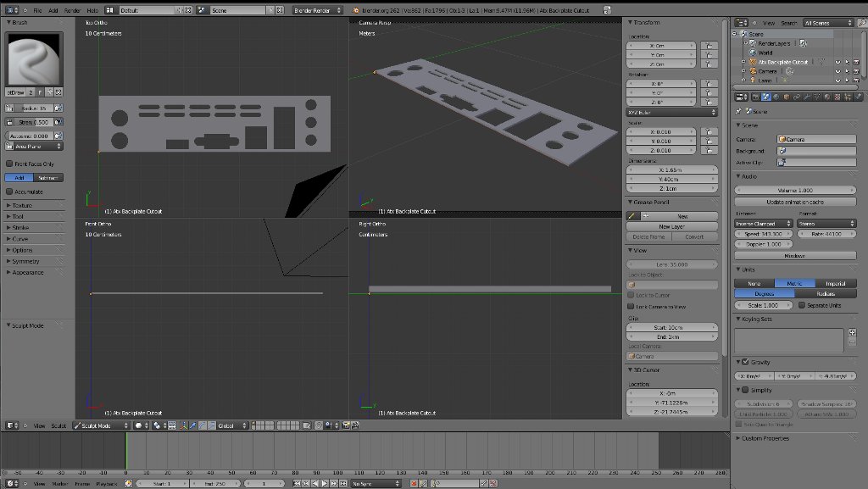This screenshot has width=868, height=489.
Task: Check the Lock Camera to View option
Action: click(631, 306)
